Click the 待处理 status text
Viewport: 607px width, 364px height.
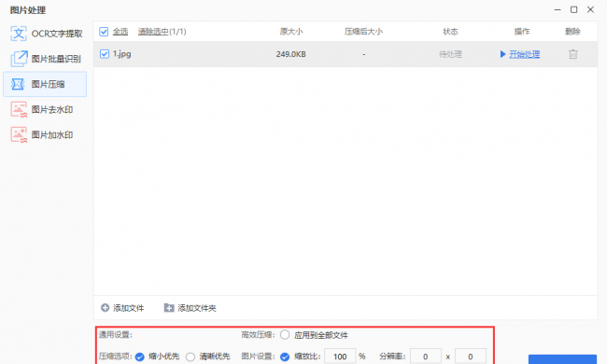coord(450,54)
